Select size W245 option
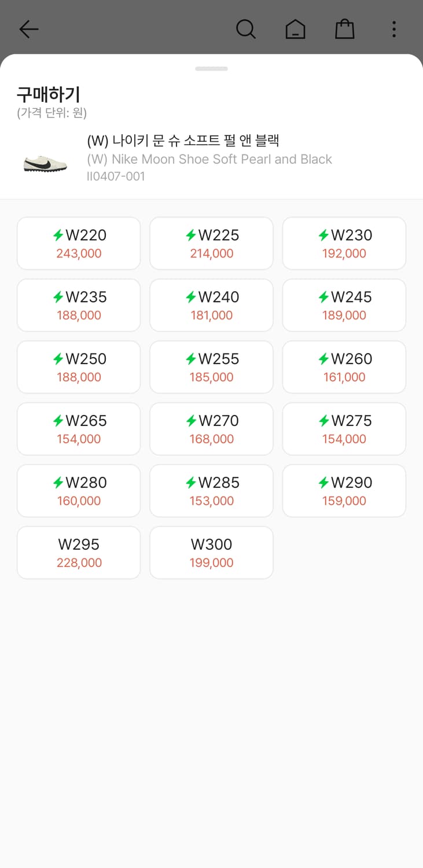This screenshot has height=868, width=423. point(344,305)
